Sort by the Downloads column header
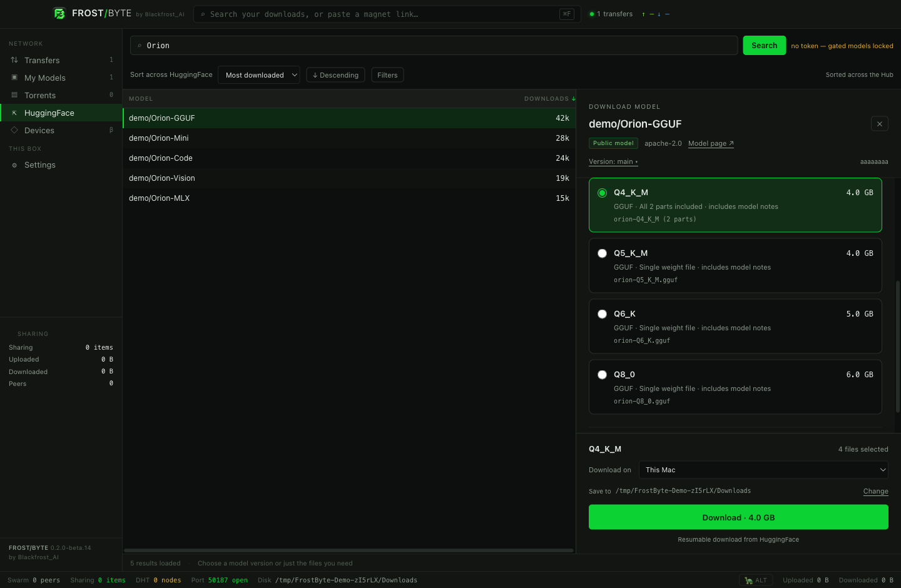Image resolution: width=901 pixels, height=588 pixels. tap(549, 99)
